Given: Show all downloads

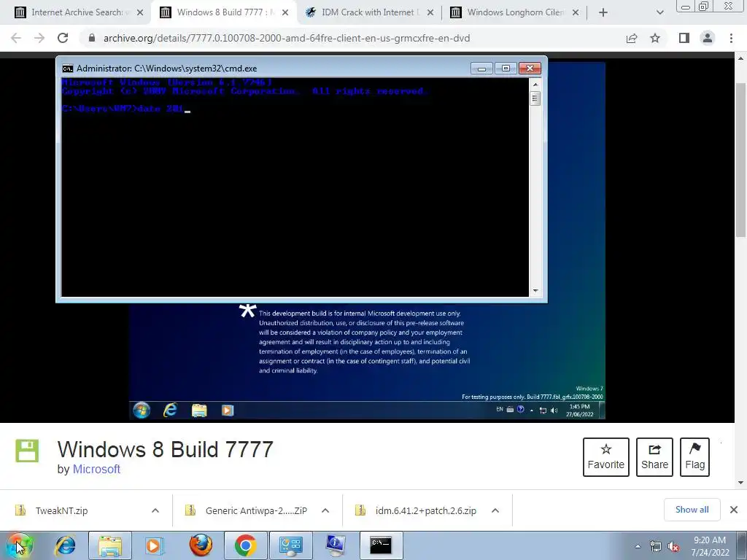Looking at the screenshot, I should [x=692, y=510].
